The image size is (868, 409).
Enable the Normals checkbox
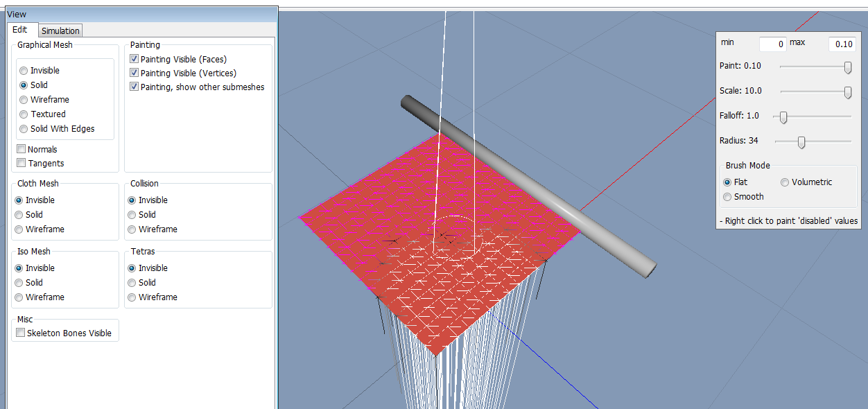tap(22, 150)
